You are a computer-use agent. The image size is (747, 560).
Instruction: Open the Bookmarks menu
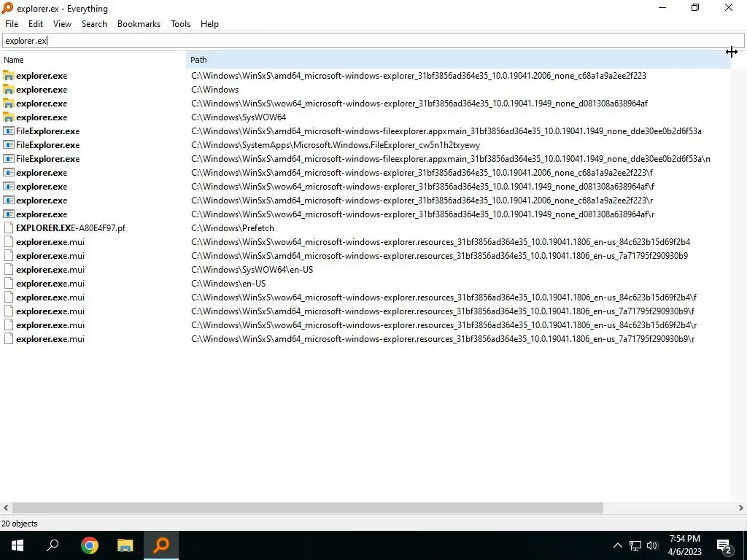[139, 24]
